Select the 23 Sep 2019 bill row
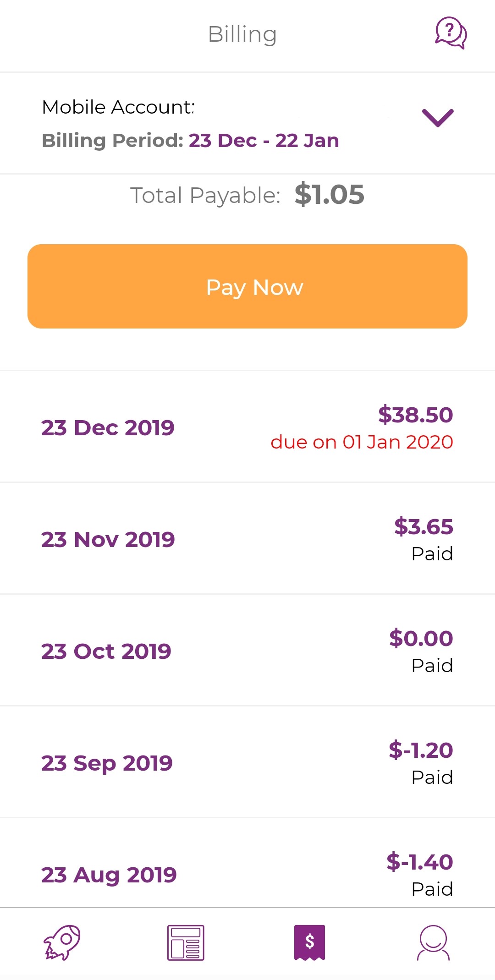Viewport: 495px width, 980px height. (x=107, y=763)
